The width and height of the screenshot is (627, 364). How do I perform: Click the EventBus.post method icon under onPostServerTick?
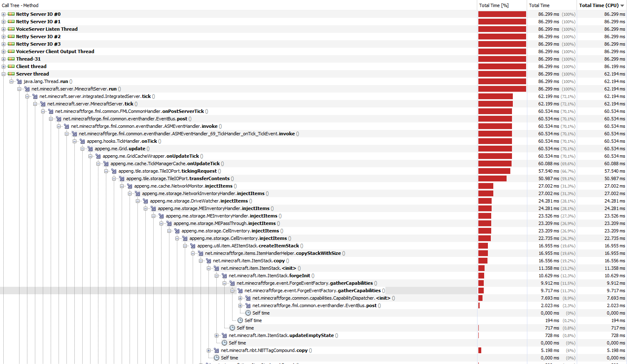pos(59,119)
